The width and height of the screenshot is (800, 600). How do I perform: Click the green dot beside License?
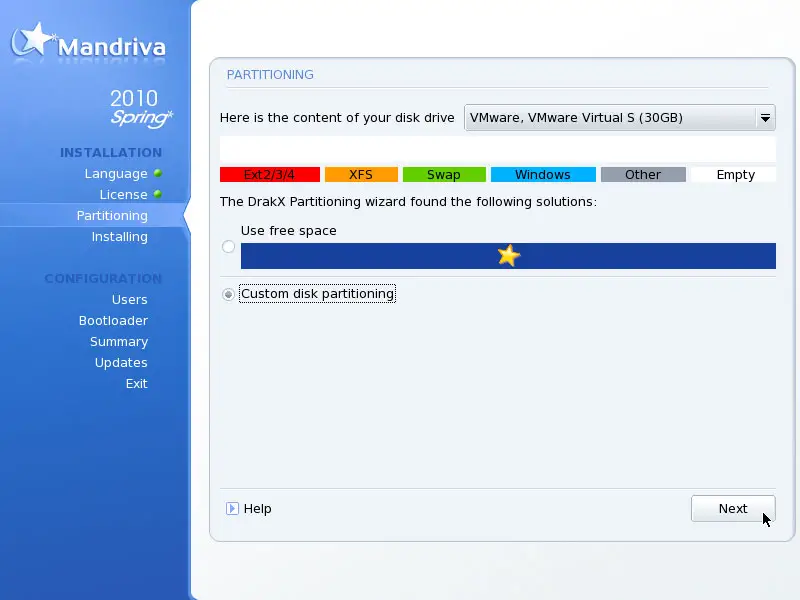tap(158, 194)
